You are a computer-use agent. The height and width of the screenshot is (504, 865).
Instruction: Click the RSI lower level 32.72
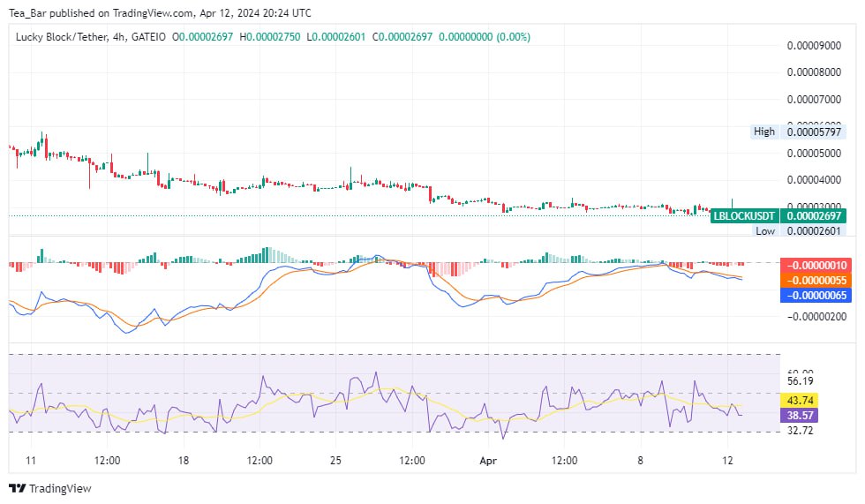coord(800,431)
